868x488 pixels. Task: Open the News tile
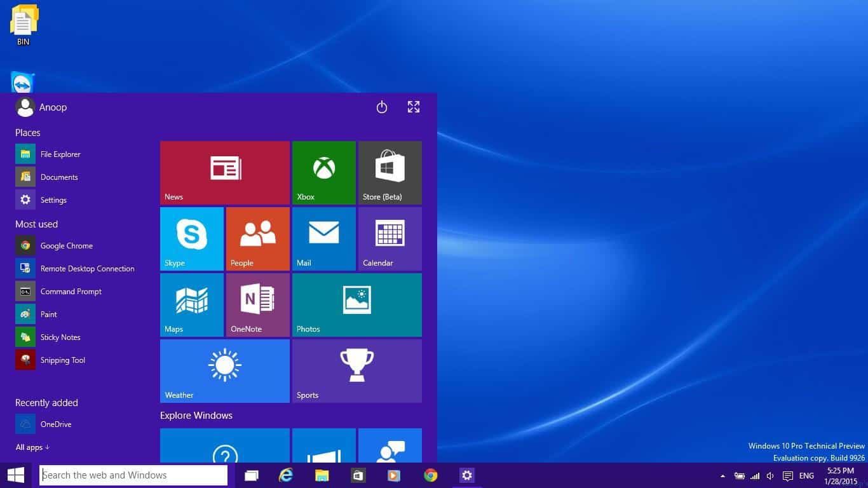[225, 173]
